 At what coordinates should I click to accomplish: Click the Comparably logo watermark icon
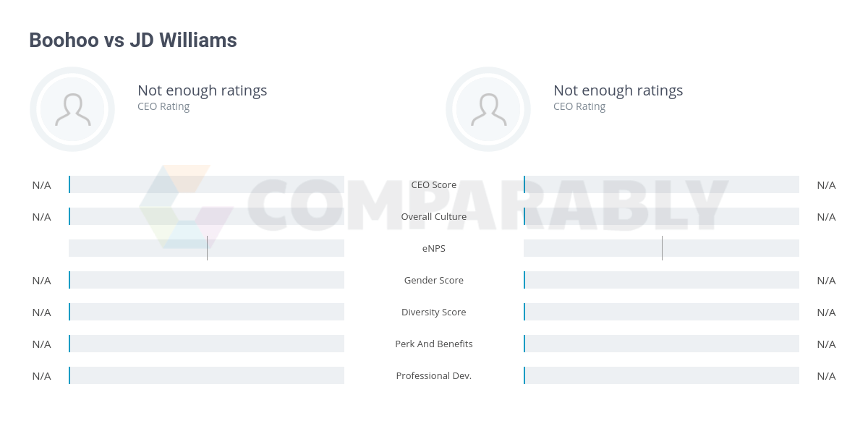[186, 207]
